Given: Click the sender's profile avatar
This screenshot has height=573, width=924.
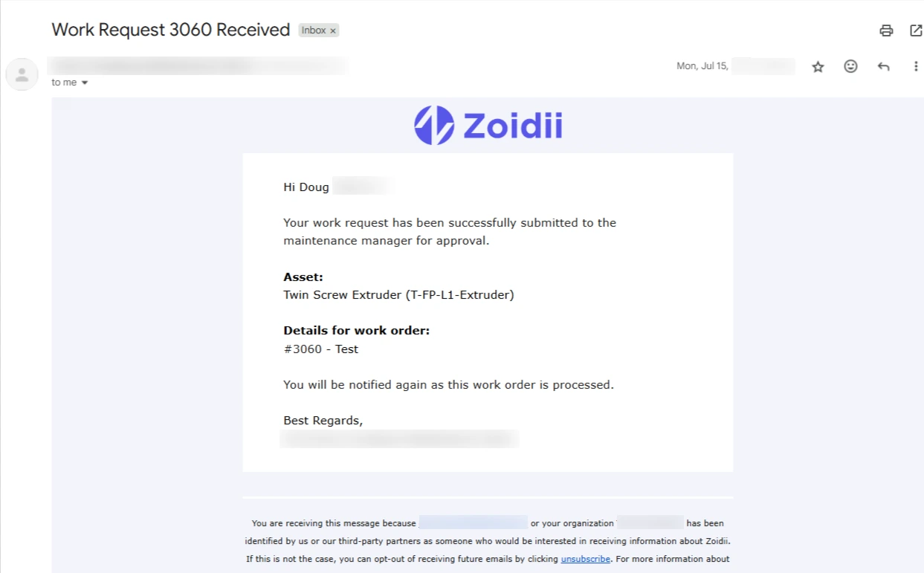Looking at the screenshot, I should point(22,74).
